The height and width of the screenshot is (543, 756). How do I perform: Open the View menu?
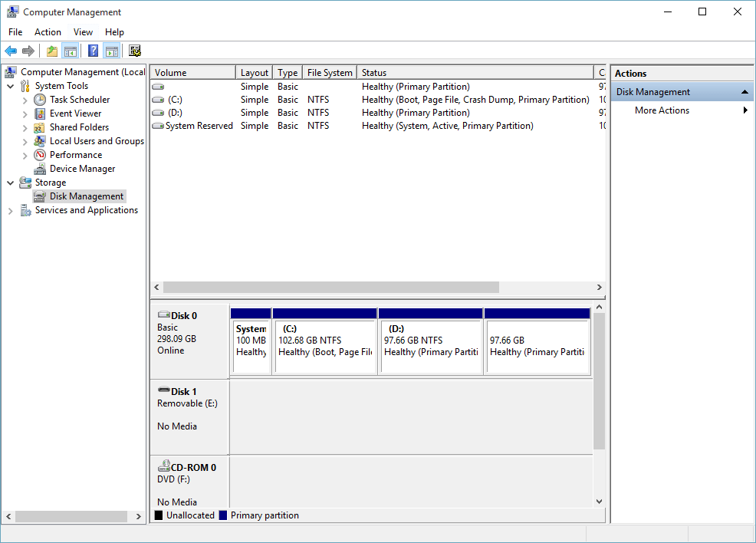pyautogui.click(x=83, y=31)
